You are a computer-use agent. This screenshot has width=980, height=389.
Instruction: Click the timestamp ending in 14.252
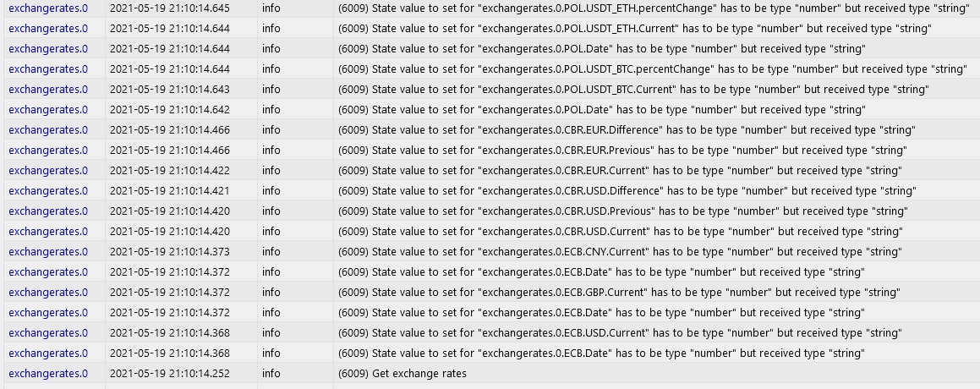click(169, 374)
